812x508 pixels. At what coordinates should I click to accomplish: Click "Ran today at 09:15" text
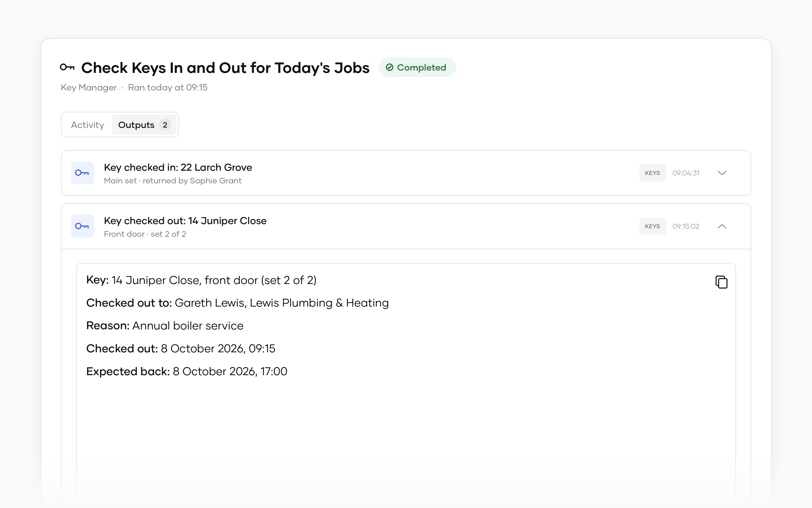click(x=168, y=87)
